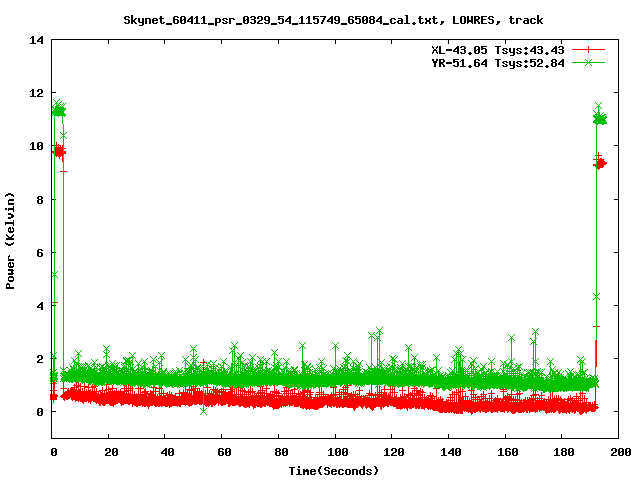
Task: Click the x-axis tick label '20'
Action: click(x=111, y=452)
